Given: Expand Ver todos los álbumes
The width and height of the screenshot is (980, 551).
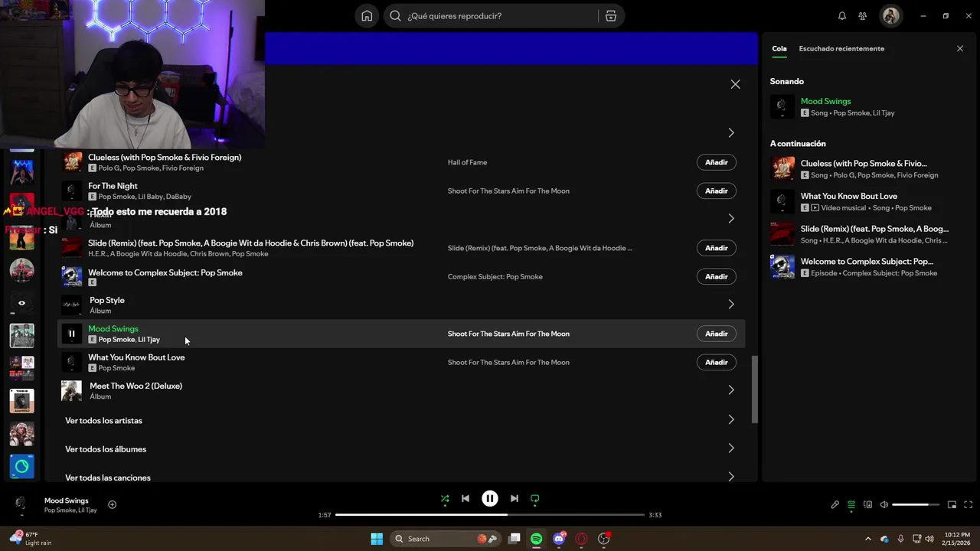Looking at the screenshot, I should click(731, 448).
